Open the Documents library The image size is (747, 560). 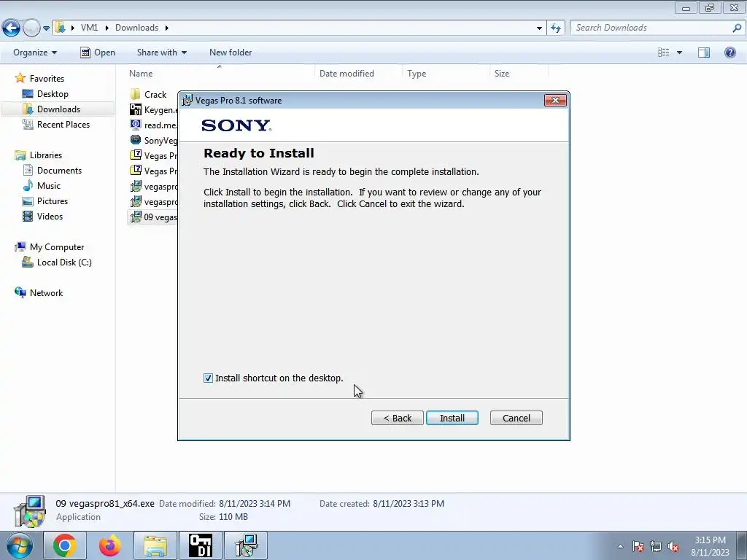pyautogui.click(x=59, y=171)
